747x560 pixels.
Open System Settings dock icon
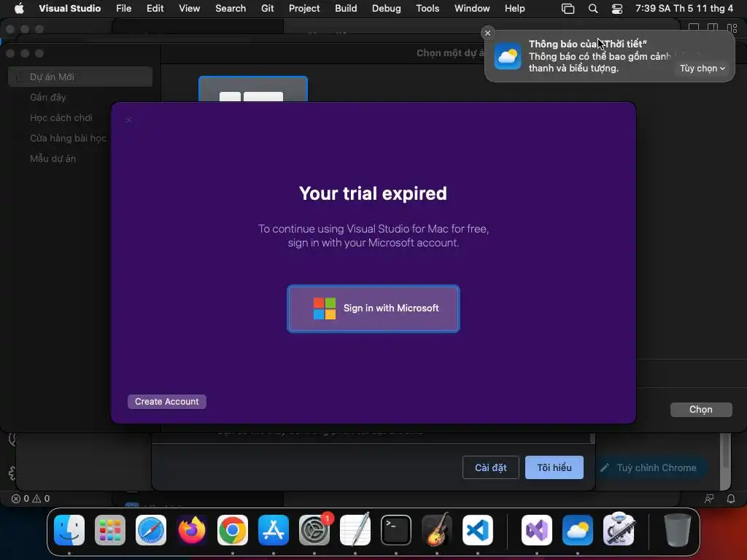314,530
